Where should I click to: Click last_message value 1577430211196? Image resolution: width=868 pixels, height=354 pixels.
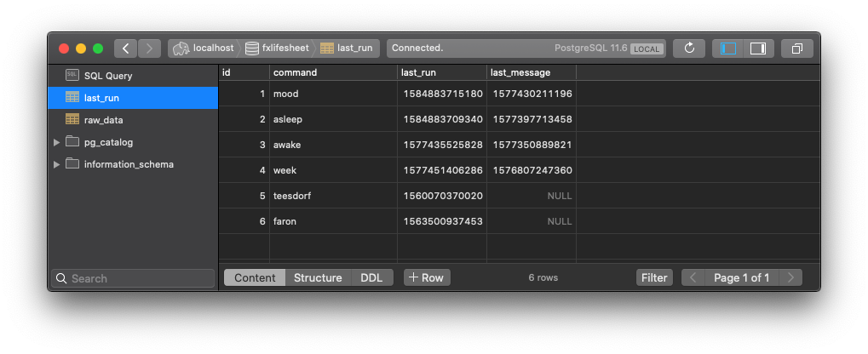pyautogui.click(x=532, y=94)
